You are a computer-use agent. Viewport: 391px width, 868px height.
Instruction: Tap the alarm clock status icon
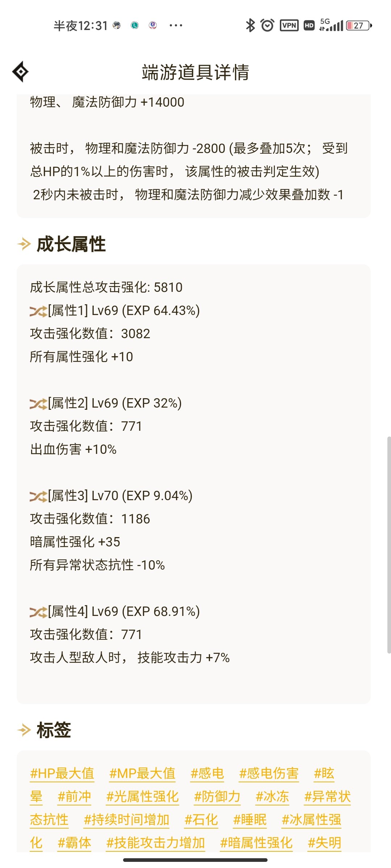pyautogui.click(x=268, y=25)
